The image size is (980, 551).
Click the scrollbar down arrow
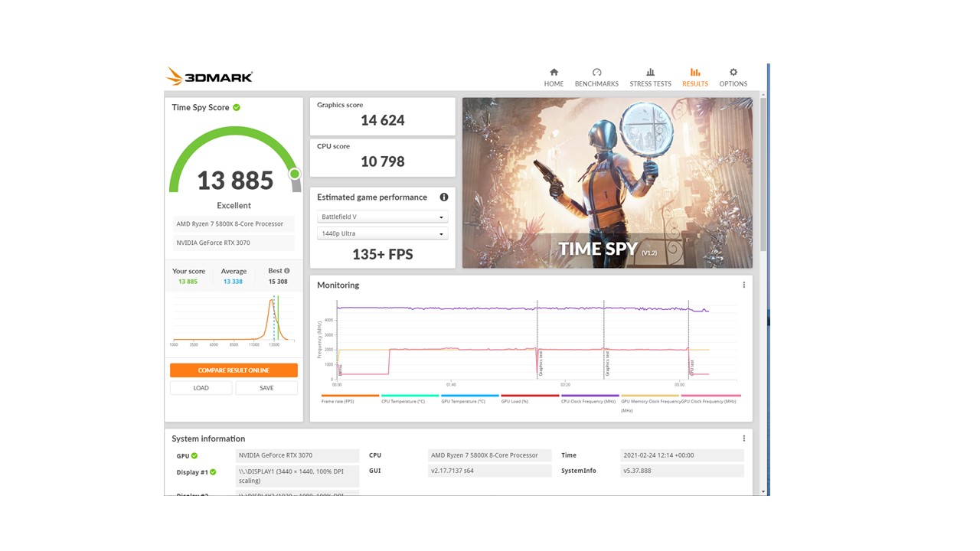pyautogui.click(x=763, y=491)
